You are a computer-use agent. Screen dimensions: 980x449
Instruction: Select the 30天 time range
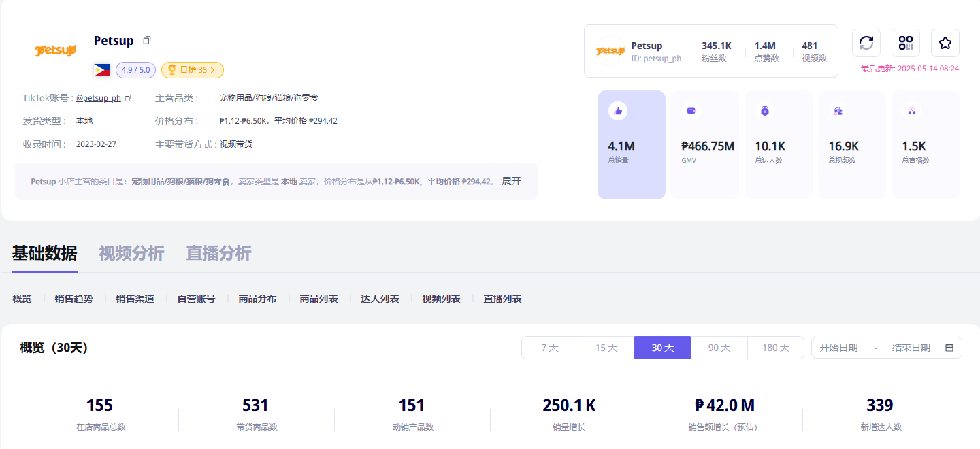(x=663, y=348)
